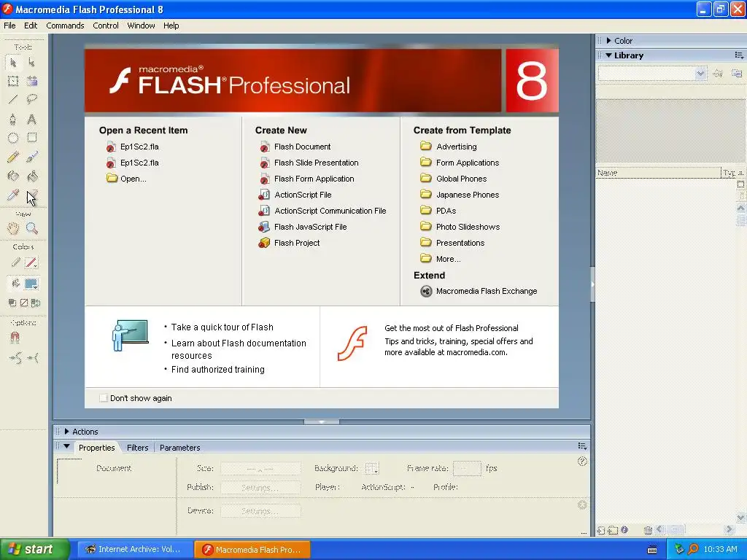Viewport: 747px width, 560px height.
Task: Select the Text tool
Action: click(32, 119)
